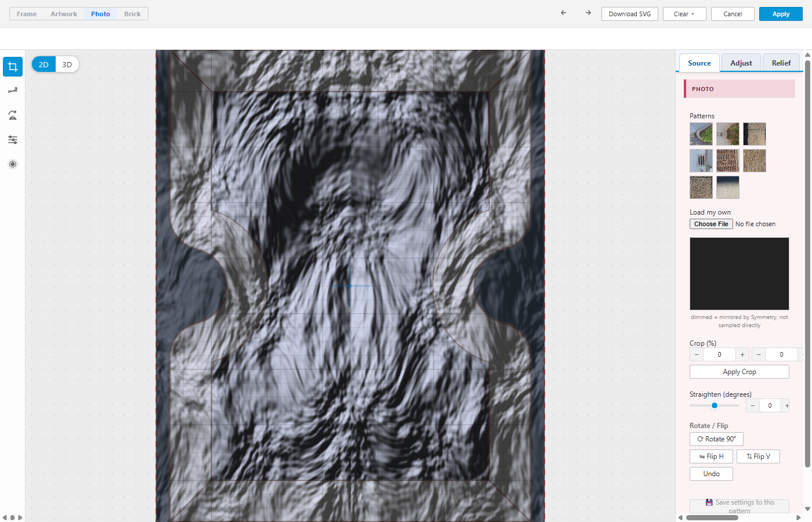This screenshot has height=522, width=812.
Task: Adjust the Straighten degrees slider
Action: click(714, 405)
